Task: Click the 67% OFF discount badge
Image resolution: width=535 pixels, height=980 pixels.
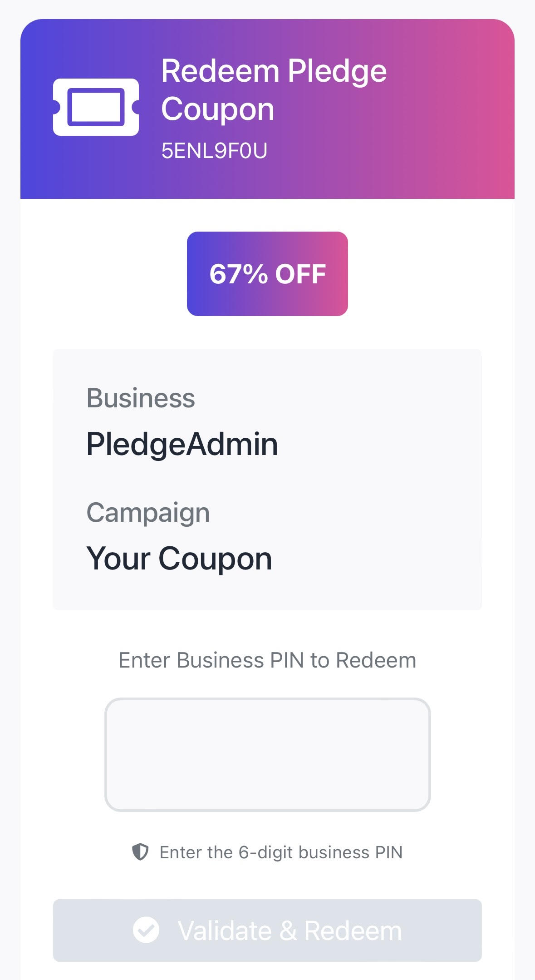Action: pyautogui.click(x=267, y=274)
